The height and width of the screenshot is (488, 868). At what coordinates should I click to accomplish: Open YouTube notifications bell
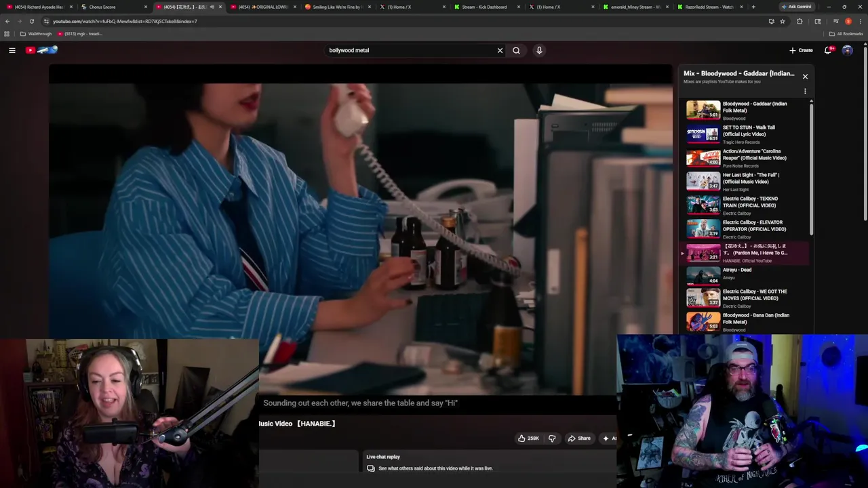829,50
